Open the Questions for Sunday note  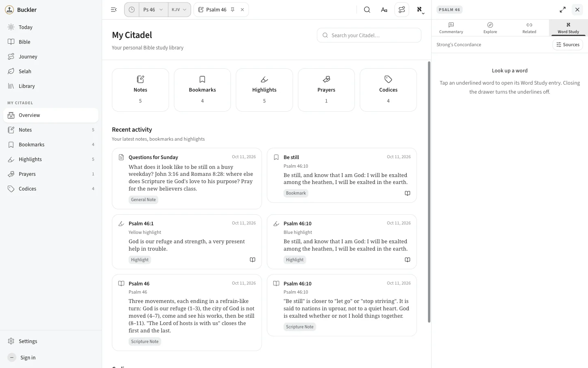pyautogui.click(x=187, y=179)
